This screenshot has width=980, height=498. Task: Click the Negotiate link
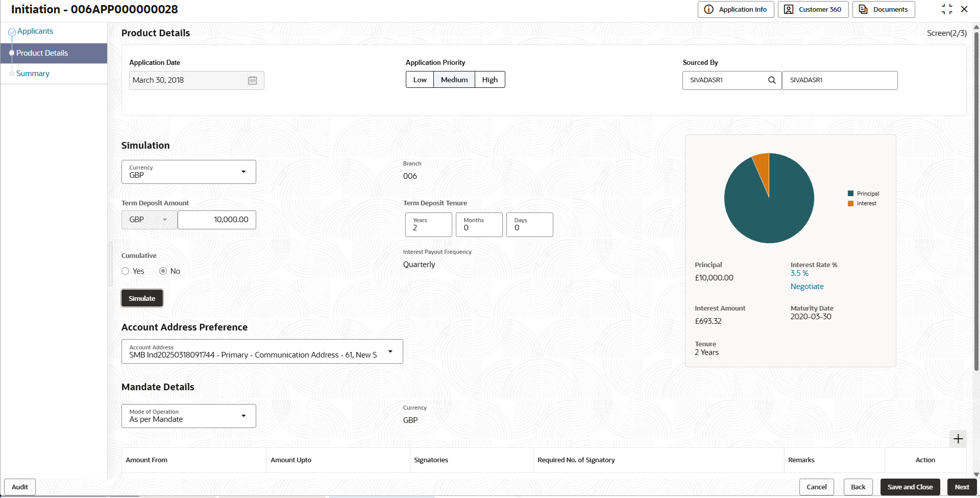pos(807,287)
